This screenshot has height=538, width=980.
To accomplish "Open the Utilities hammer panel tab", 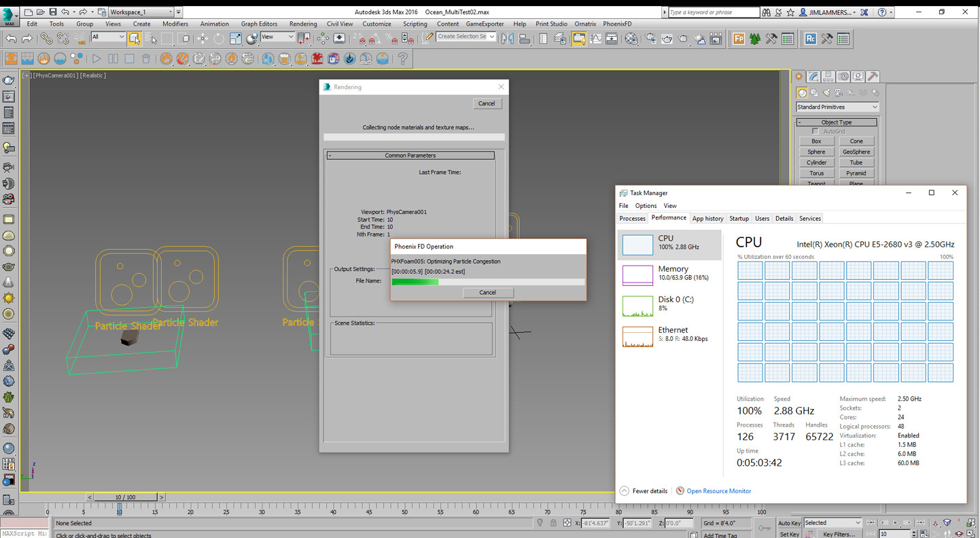I will click(x=873, y=76).
